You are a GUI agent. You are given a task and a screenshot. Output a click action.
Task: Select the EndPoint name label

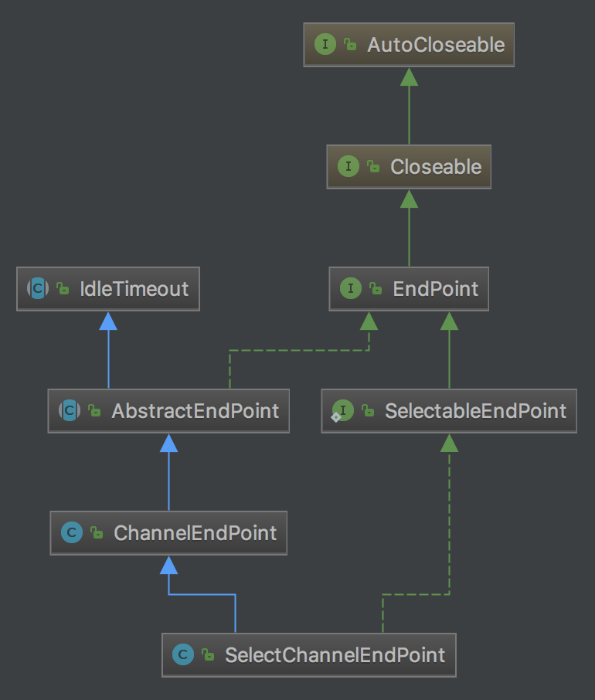point(435,289)
